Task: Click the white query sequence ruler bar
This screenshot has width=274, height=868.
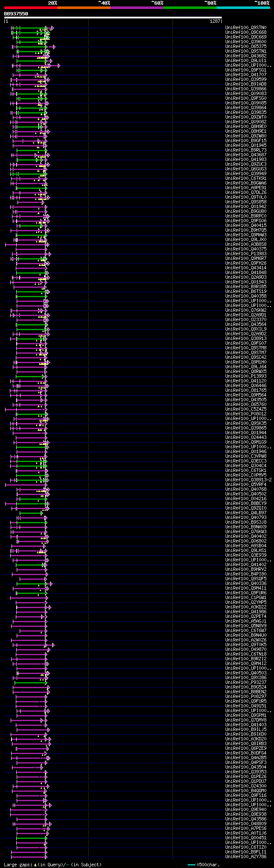Action: [x=113, y=18]
